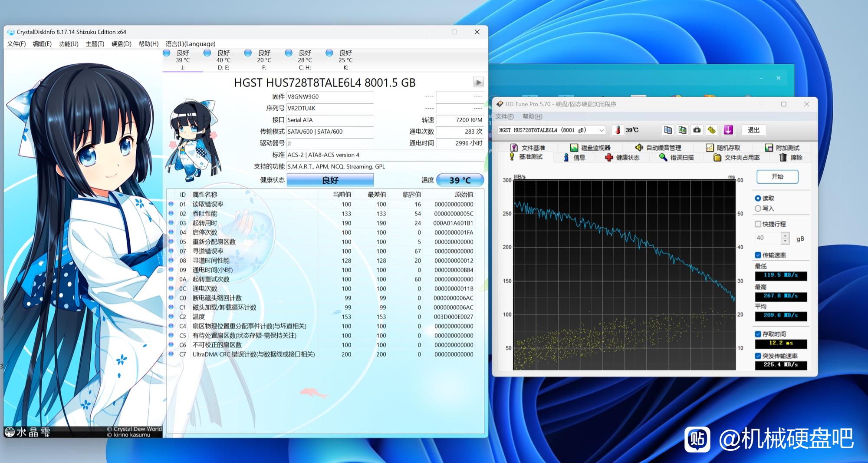Open the 磁盘监视器 tab in HD Tune
This screenshot has height=463, width=868.
(590, 148)
